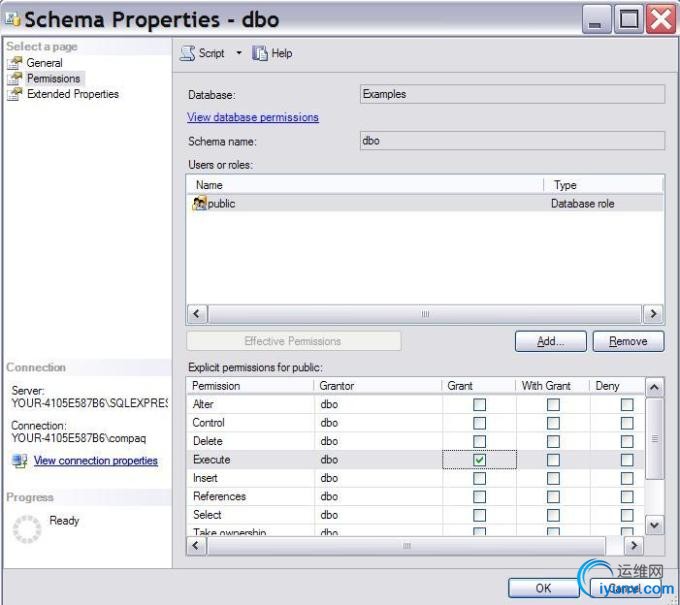Sort users list by Name column header
Screen dimensions: 680x605
(x=365, y=185)
